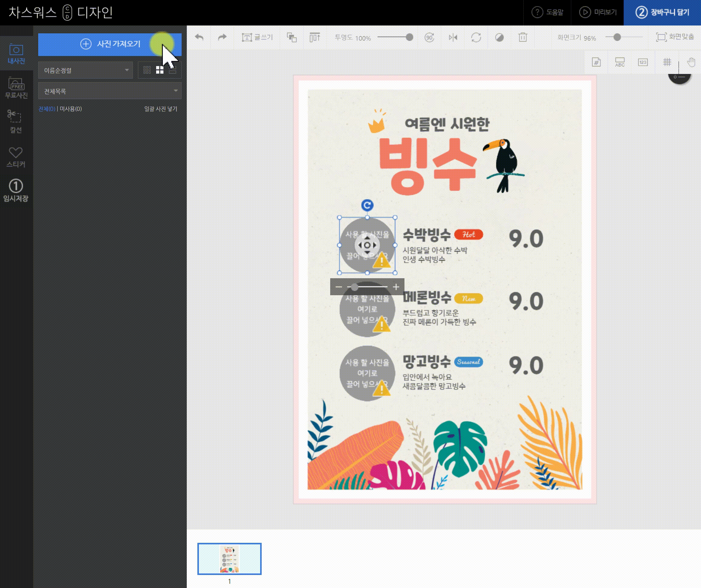The image size is (701, 588).
Task: Open the layer order icon
Action: click(x=292, y=37)
